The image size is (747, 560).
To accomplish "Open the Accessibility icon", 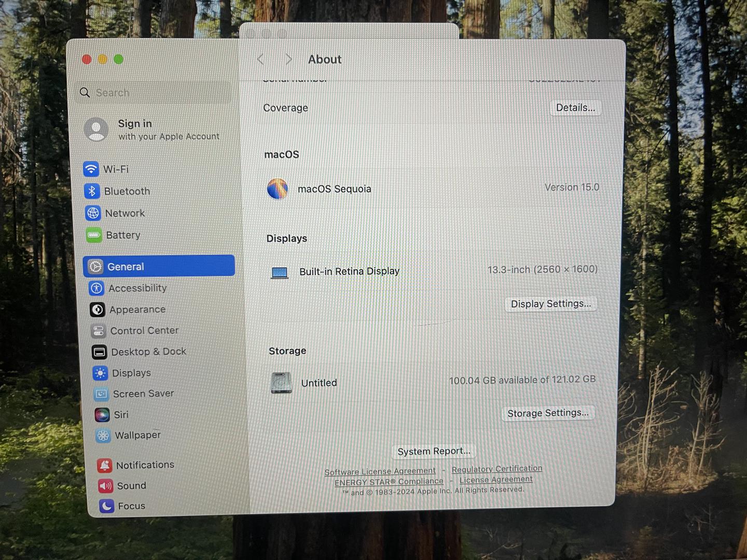I will coord(96,288).
